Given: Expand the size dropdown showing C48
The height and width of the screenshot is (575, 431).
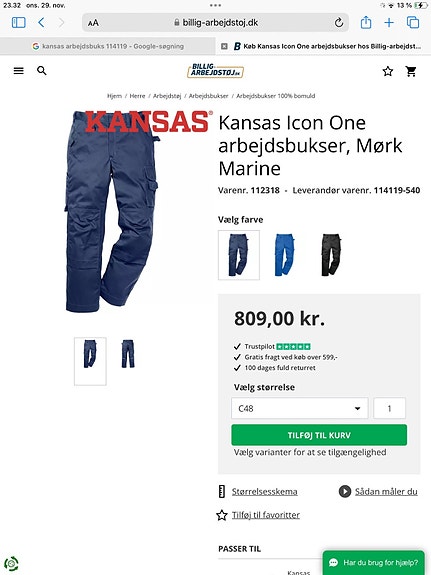Looking at the screenshot, I should (x=300, y=408).
